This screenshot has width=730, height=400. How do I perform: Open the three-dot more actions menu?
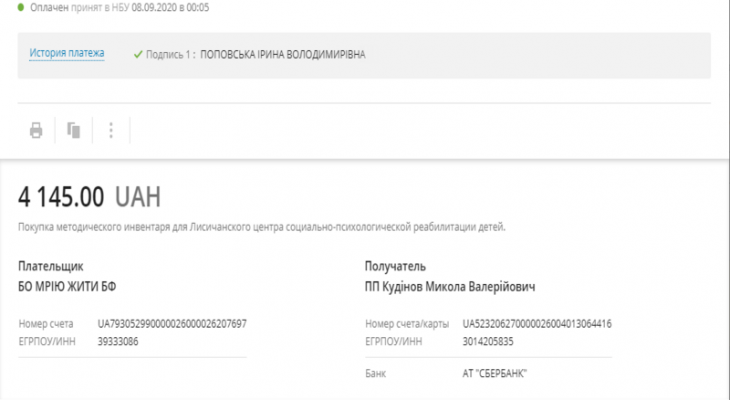(x=111, y=130)
